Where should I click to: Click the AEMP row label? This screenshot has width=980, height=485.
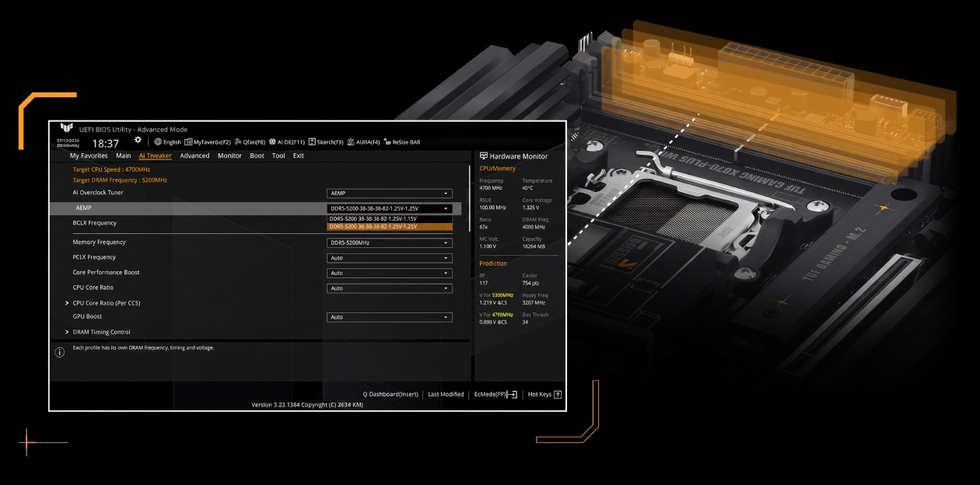pyautogui.click(x=84, y=208)
